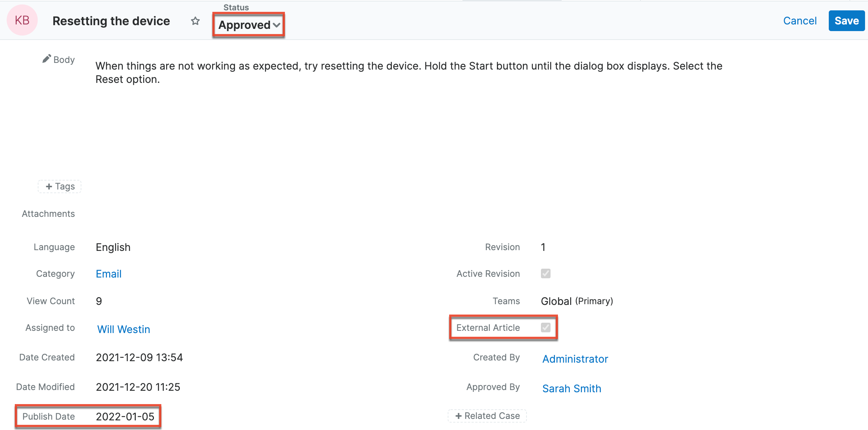Image resolution: width=868 pixels, height=430 pixels.
Task: Click the Cancel link
Action: [x=800, y=21]
